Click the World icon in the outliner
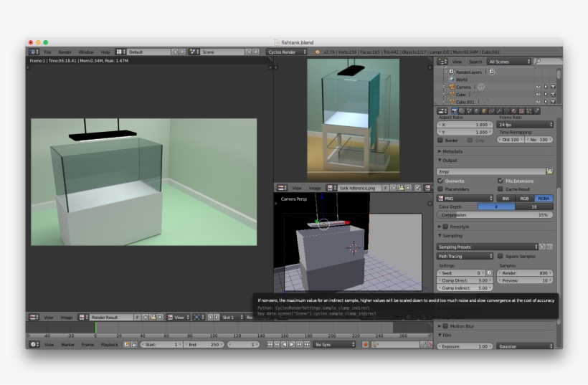 pyautogui.click(x=451, y=80)
